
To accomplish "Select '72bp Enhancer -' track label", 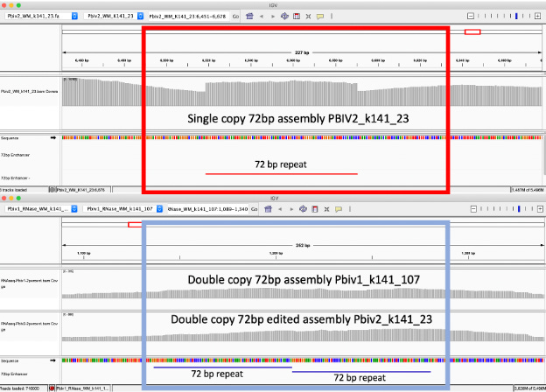I will pyautogui.click(x=16, y=178).
